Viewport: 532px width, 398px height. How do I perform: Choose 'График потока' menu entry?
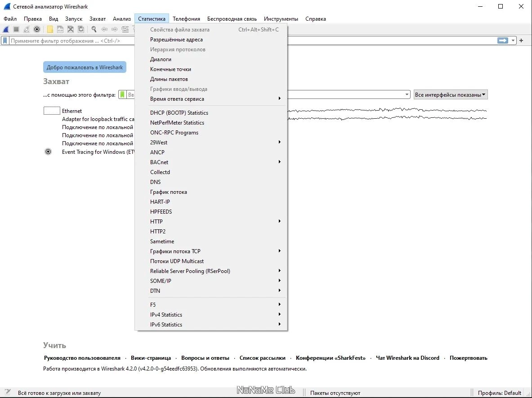point(211,192)
